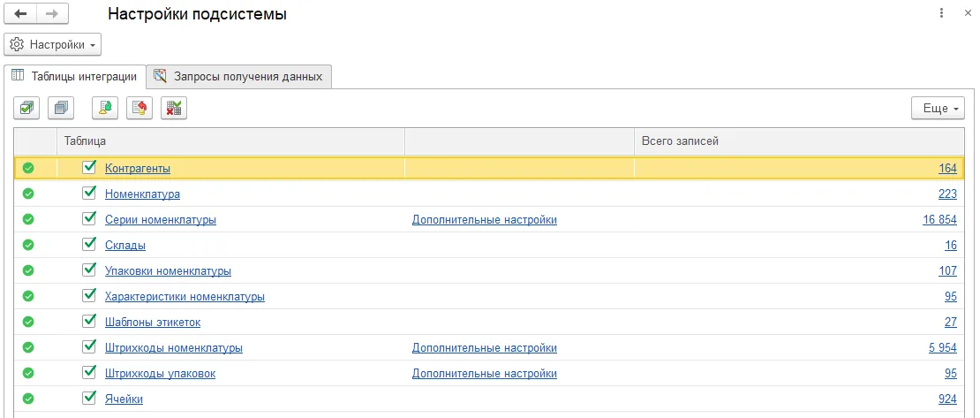Uncheck the Контрагенты table checkbox
This screenshot has width=980, height=418.
pos(88,167)
